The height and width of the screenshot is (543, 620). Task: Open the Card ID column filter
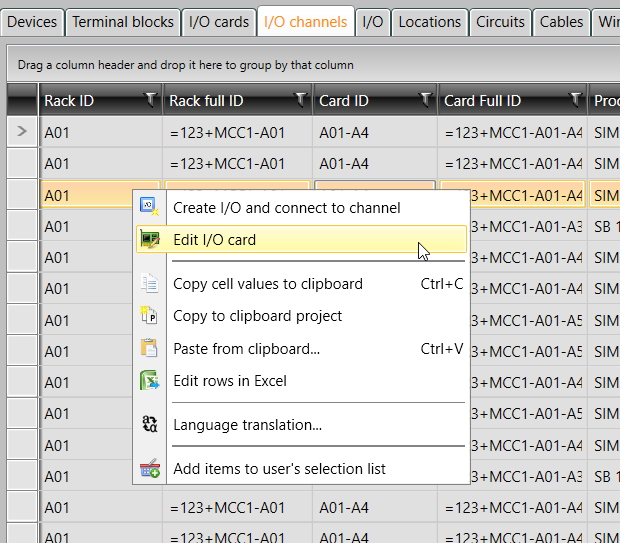click(425, 99)
